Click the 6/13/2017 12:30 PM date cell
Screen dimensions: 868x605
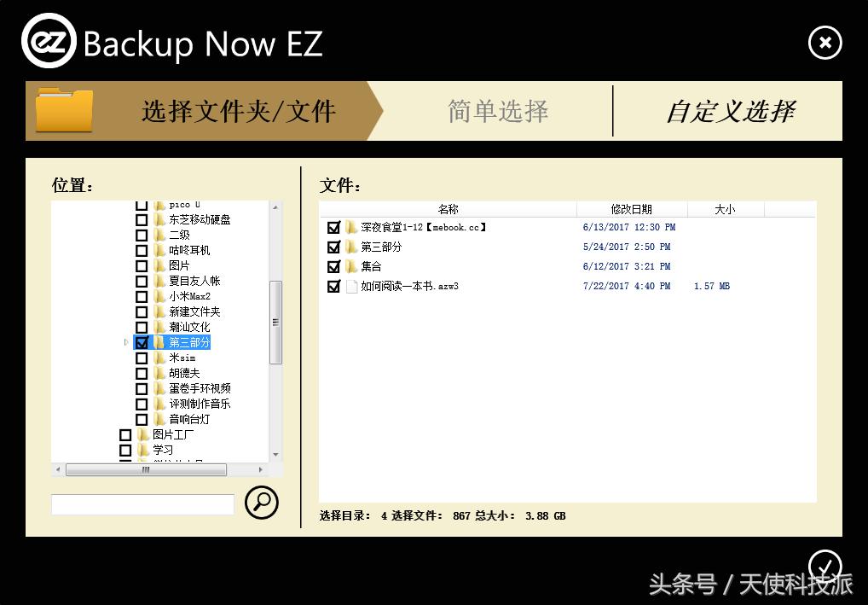point(628,227)
